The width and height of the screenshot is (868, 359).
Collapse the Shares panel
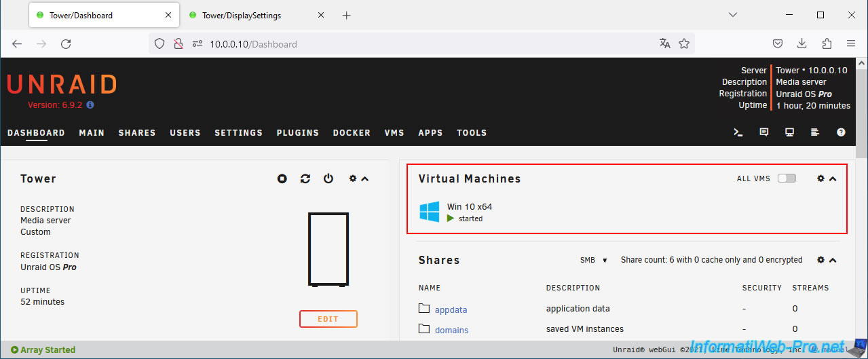click(833, 260)
